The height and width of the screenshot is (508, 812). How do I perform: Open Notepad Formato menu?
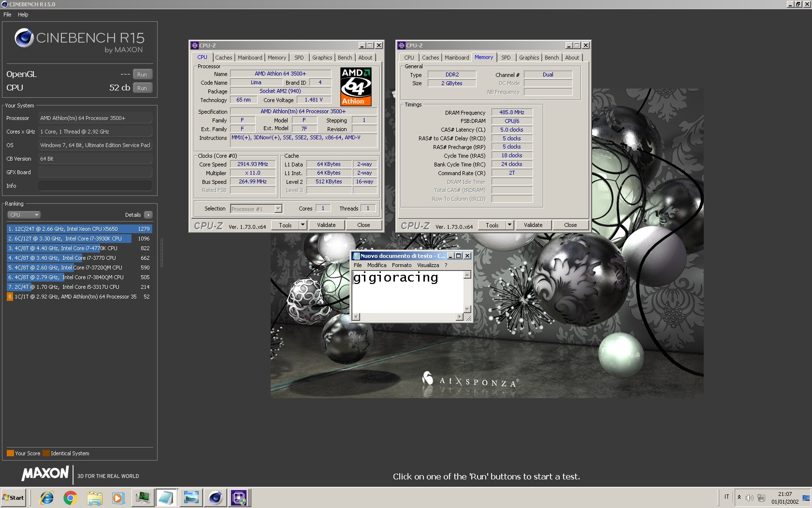[x=402, y=265]
